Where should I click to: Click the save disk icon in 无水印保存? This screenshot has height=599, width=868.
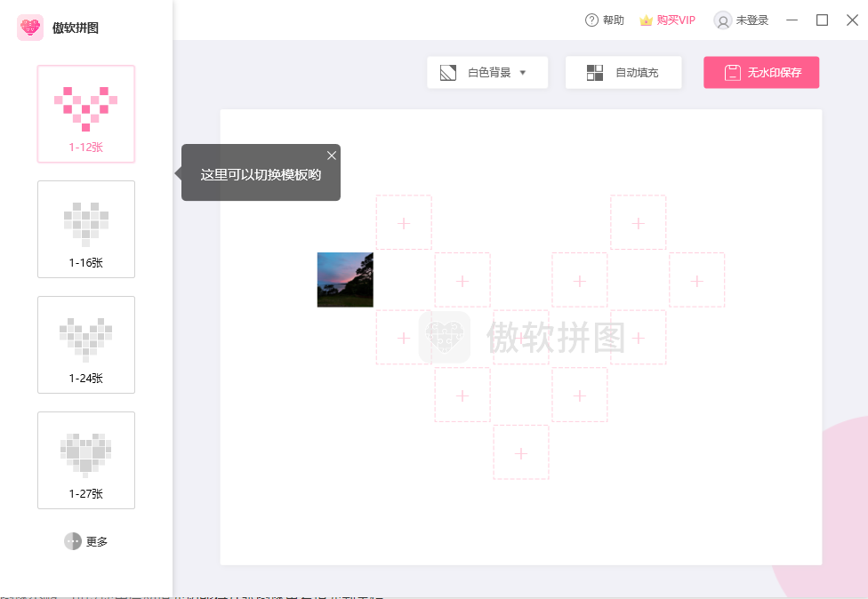click(733, 73)
